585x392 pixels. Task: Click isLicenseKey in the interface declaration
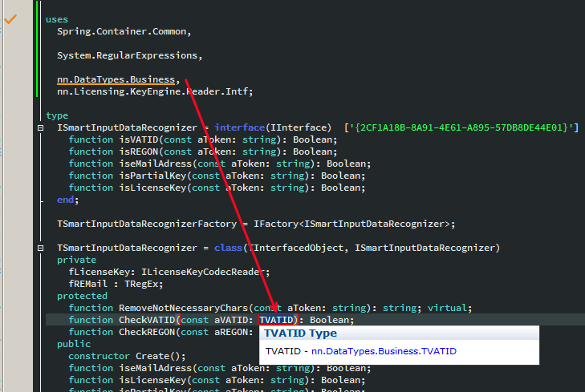[x=152, y=188]
